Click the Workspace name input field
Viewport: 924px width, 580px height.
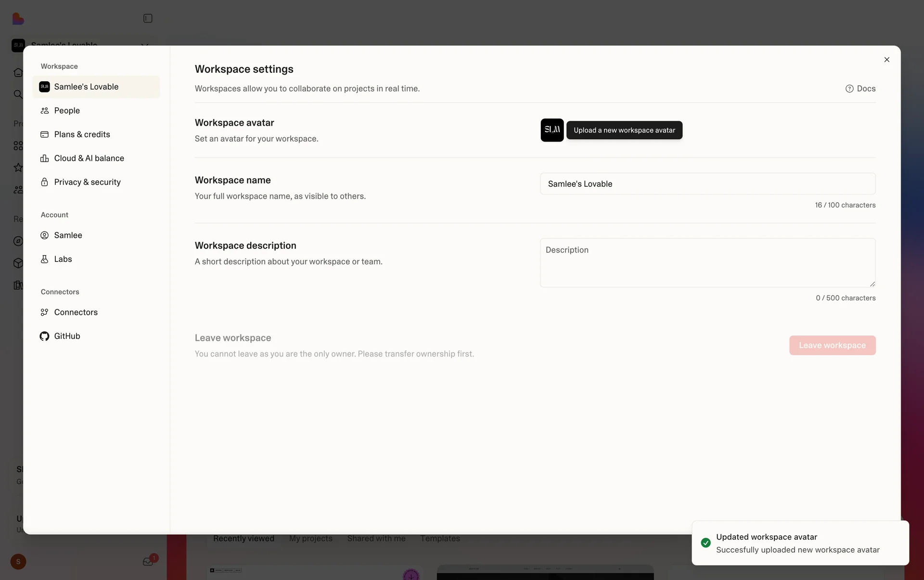click(x=707, y=184)
